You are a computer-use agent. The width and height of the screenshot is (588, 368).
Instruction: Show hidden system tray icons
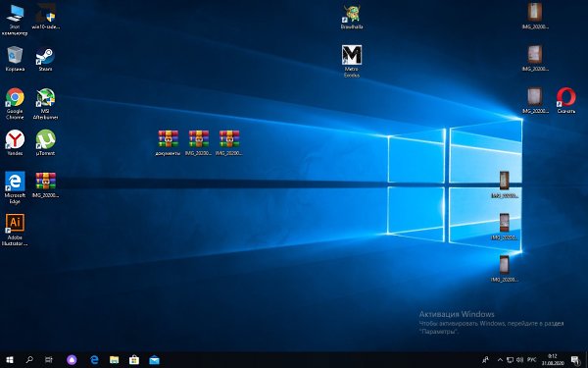(x=500, y=360)
